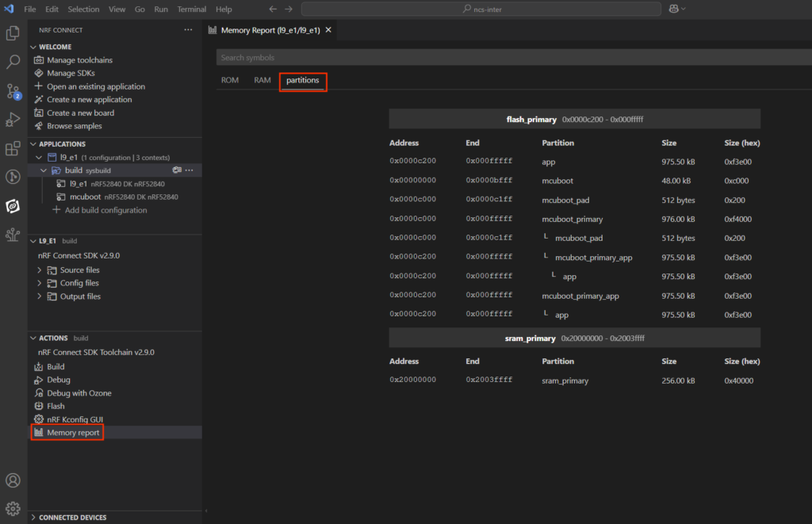Go back with the left arrow
The image size is (812, 524).
coord(273,9)
